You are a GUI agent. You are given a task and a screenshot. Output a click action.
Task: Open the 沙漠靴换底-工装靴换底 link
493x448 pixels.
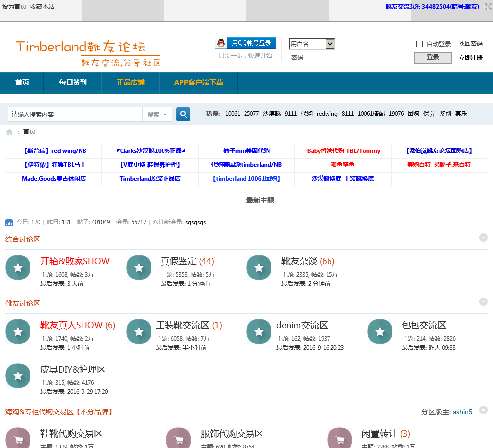(x=343, y=178)
